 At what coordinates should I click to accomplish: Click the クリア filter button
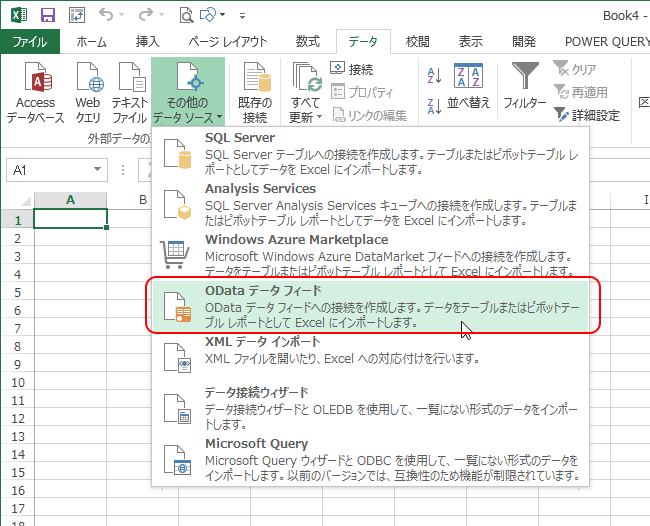pyautogui.click(x=575, y=68)
